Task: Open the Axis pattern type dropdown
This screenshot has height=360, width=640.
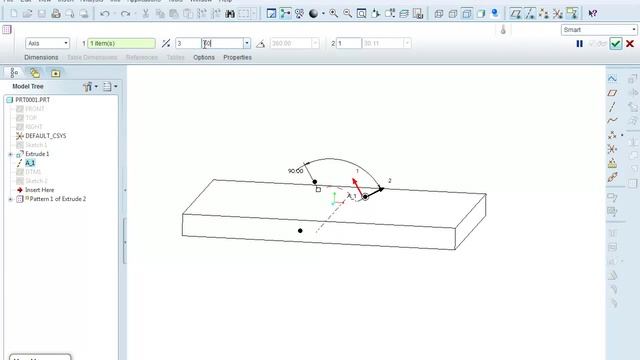Action: point(48,43)
